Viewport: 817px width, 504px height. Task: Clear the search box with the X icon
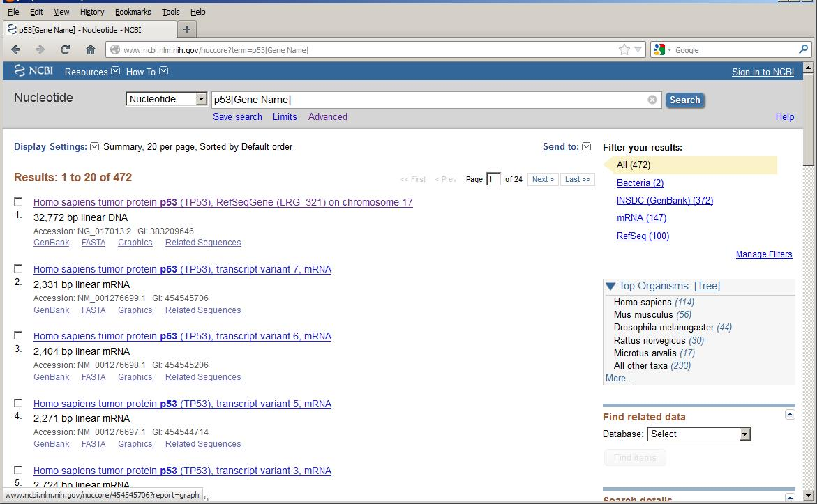[652, 100]
